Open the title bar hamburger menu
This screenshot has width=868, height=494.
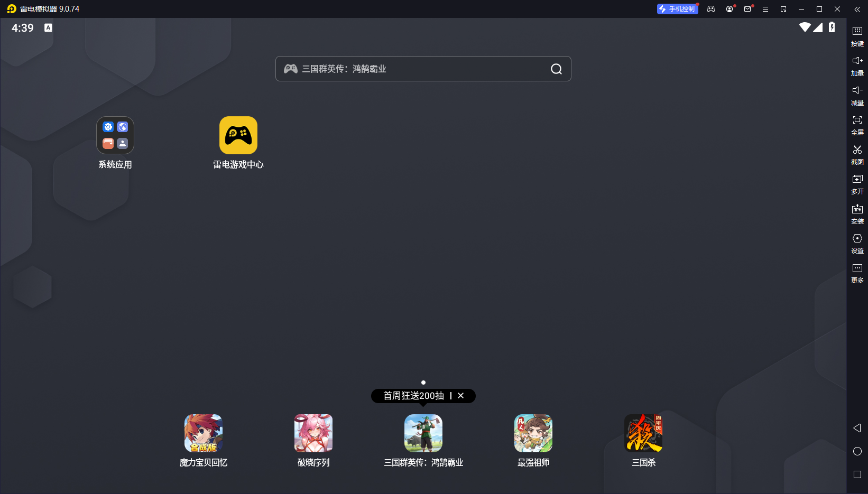[x=765, y=9]
